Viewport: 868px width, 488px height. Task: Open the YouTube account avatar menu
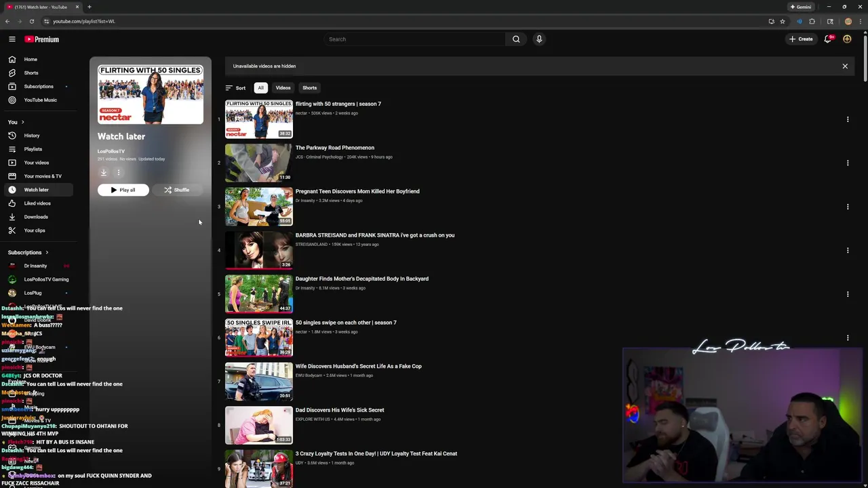[847, 39]
